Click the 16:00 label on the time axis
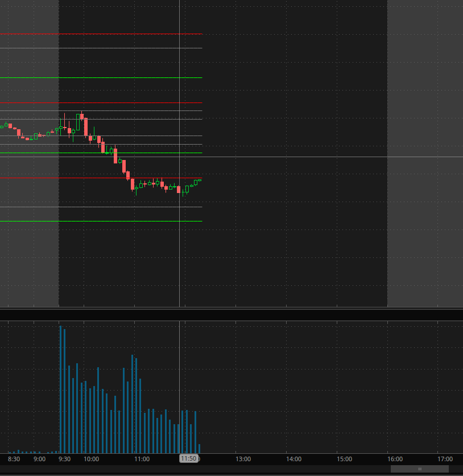This screenshot has height=476, width=463. point(395,459)
